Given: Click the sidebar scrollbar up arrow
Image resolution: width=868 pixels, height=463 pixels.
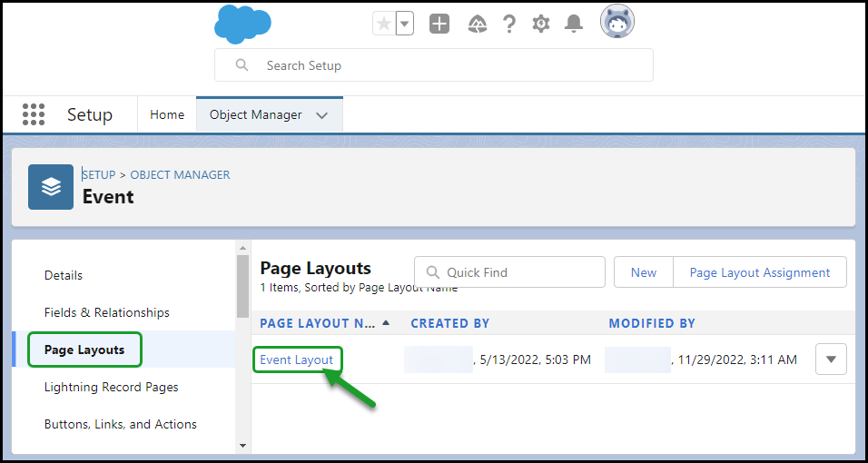Looking at the screenshot, I should coord(242,246).
